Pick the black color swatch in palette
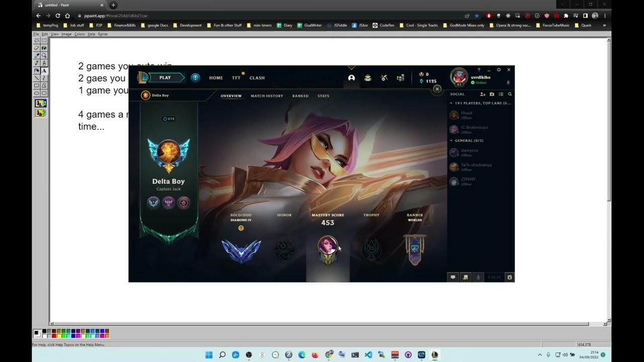644x362 pixels. [x=44, y=331]
